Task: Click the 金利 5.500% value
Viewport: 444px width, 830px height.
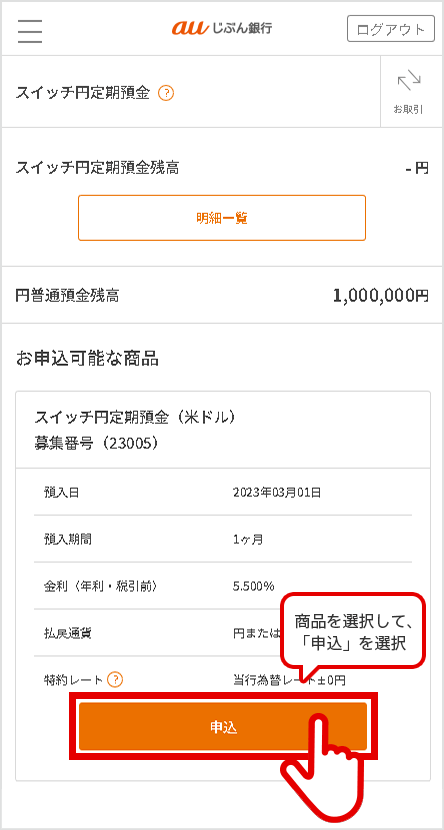Action: [253, 586]
